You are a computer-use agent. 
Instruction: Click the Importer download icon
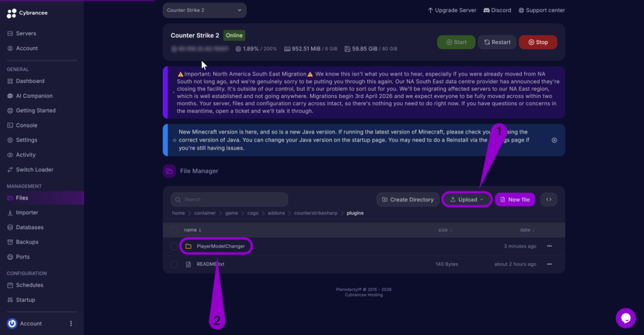(x=10, y=212)
